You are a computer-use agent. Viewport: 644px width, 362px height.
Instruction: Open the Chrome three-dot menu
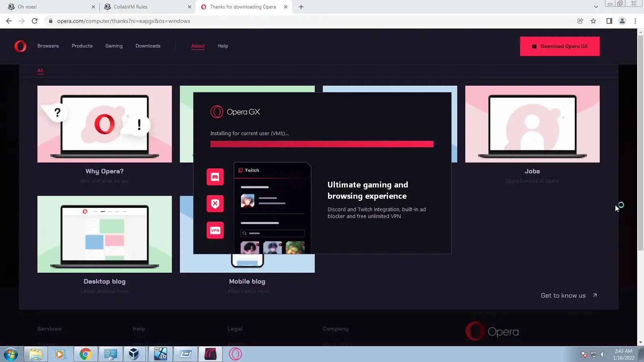(636, 21)
